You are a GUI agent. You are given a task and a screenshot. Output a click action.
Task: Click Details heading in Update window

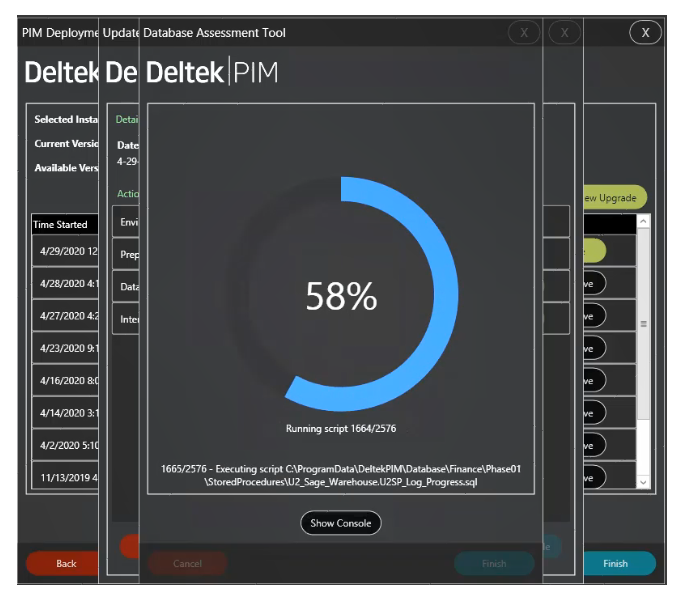tap(127, 120)
